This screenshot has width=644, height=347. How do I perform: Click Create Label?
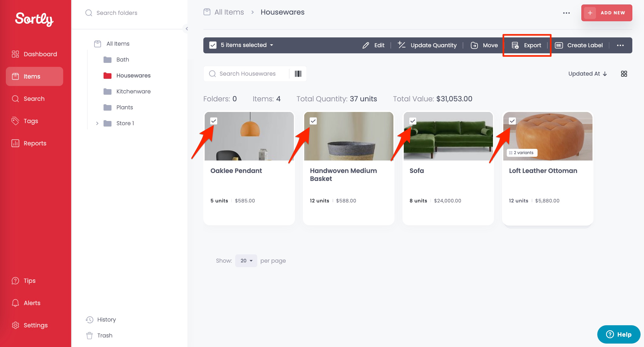pyautogui.click(x=579, y=45)
